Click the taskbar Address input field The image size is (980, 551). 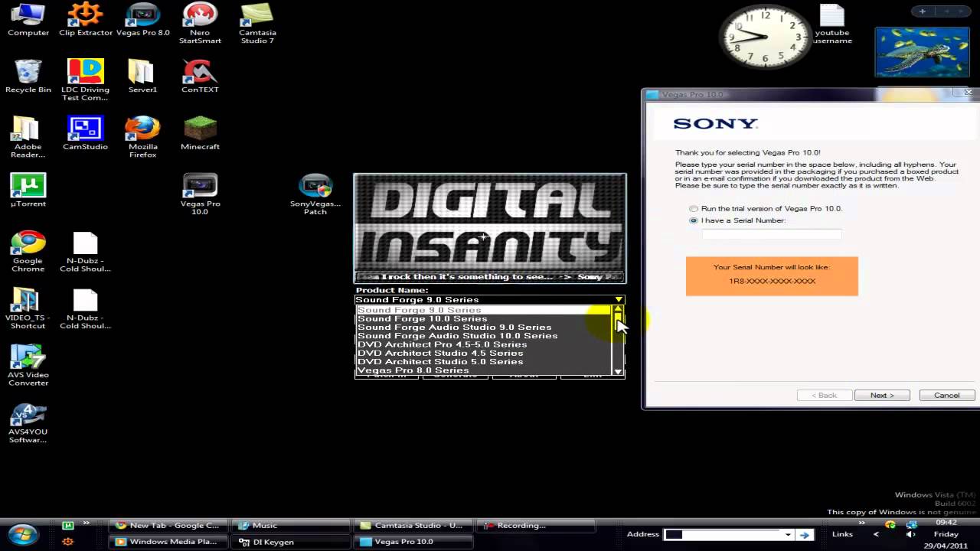[722, 534]
